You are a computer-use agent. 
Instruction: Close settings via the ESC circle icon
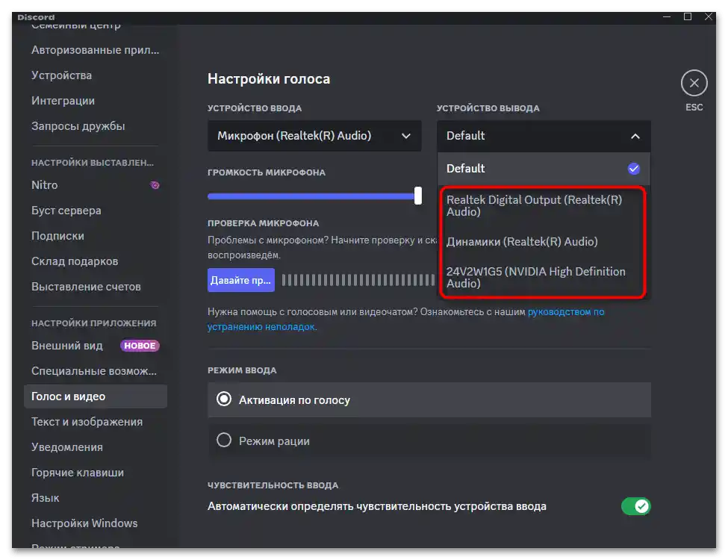pyautogui.click(x=694, y=82)
